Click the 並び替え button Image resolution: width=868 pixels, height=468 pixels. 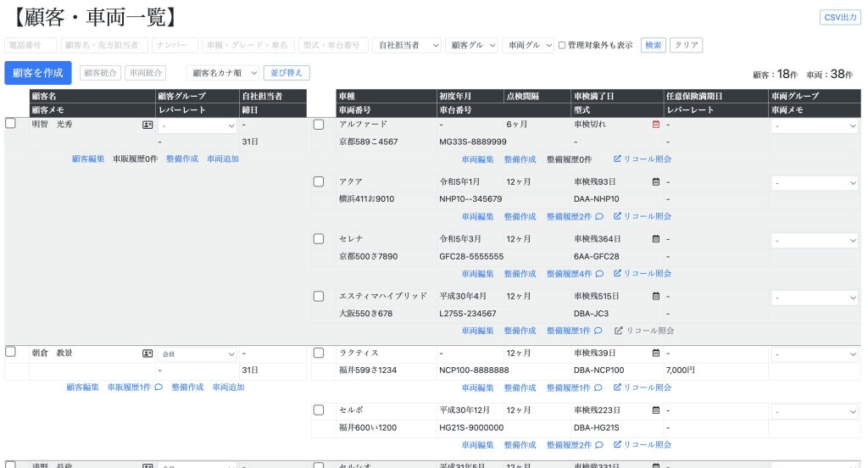[287, 73]
